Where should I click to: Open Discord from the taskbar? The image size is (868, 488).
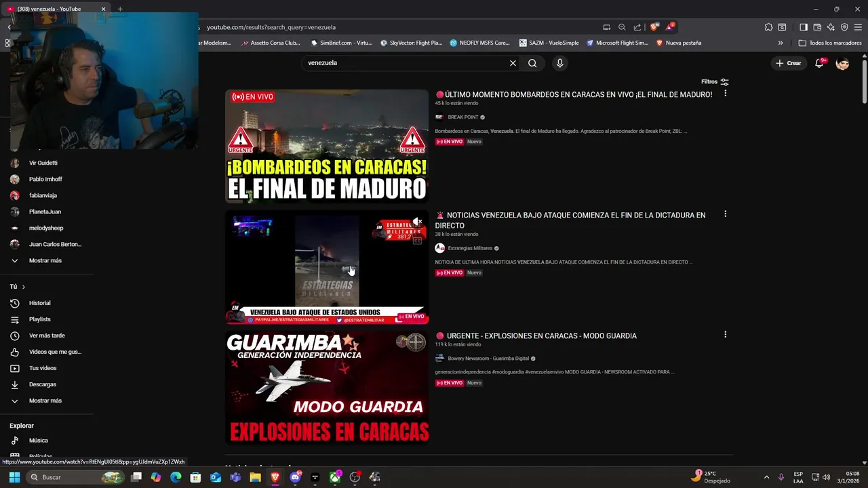(x=295, y=477)
